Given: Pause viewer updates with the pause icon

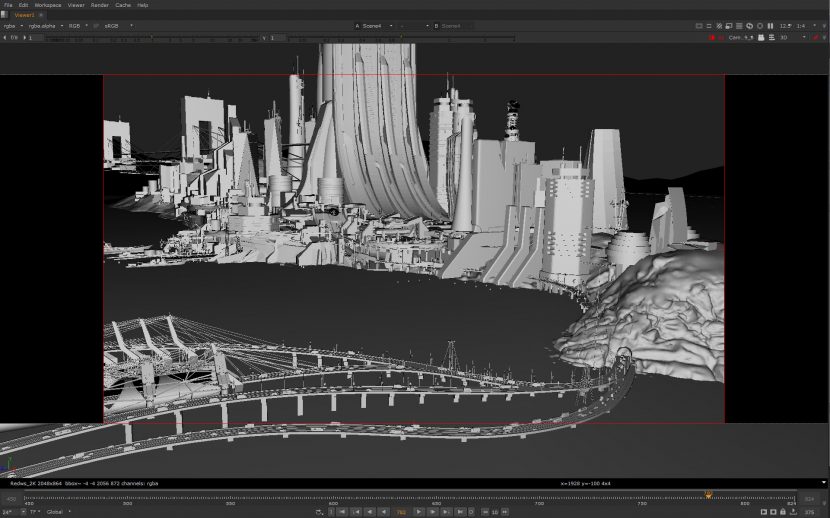Looking at the screenshot, I should (x=770, y=26).
